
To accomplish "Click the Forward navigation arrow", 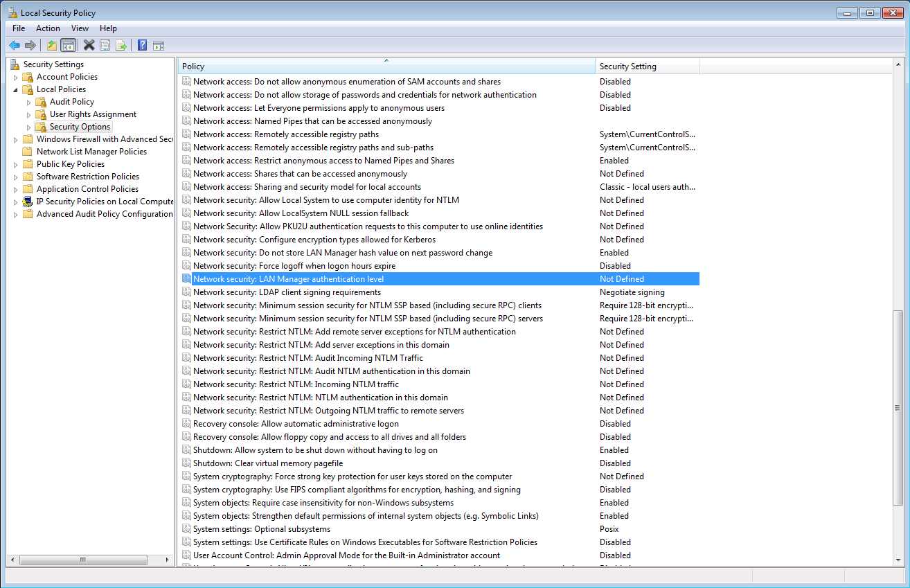I will (30, 44).
